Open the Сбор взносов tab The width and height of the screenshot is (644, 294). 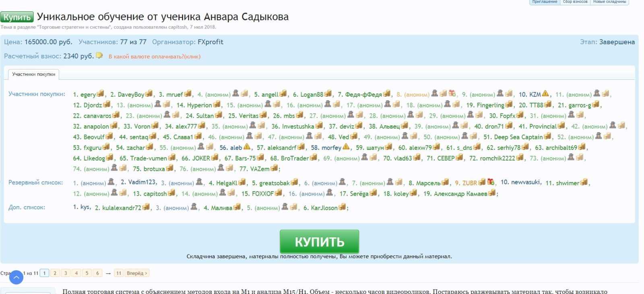(x=575, y=2)
